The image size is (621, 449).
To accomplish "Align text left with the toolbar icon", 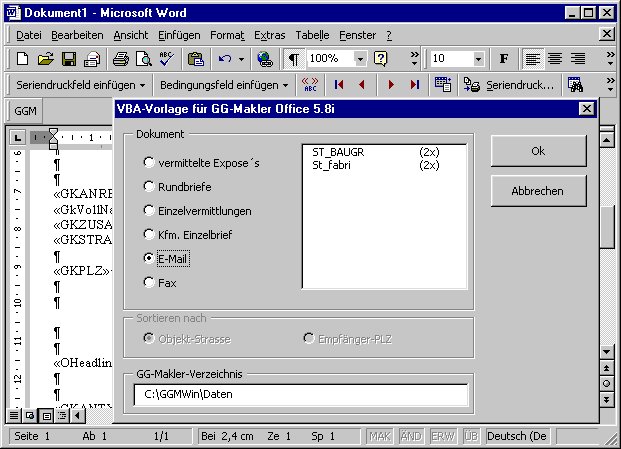I will [x=533, y=59].
